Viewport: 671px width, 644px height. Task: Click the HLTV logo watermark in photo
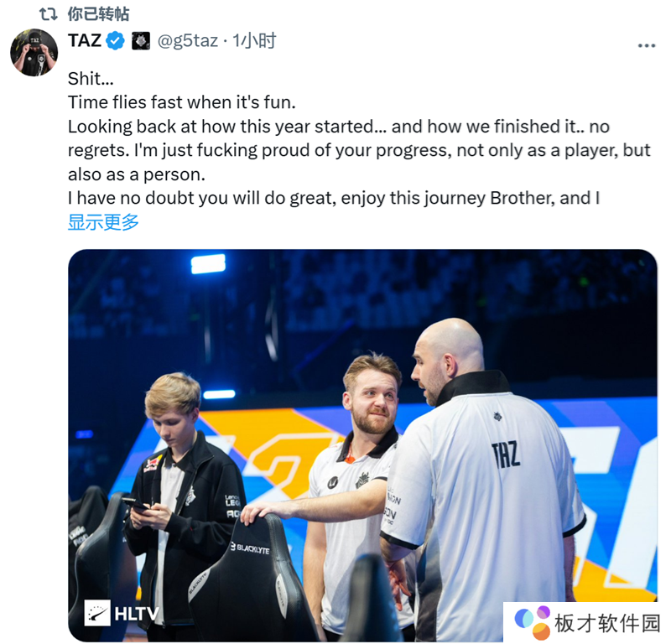pos(122,613)
